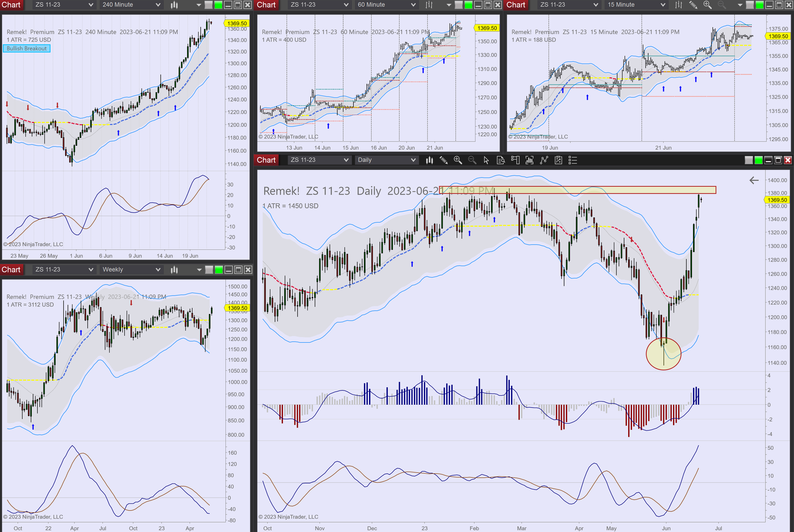The width and height of the screenshot is (794, 532).
Task: Open Properties list icon in Daily chart toolbar
Action: click(x=573, y=160)
